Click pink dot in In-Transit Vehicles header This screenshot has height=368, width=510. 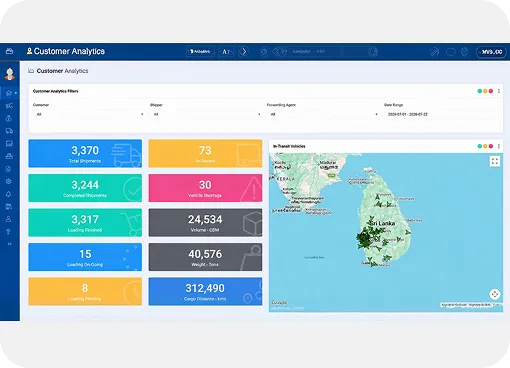coord(491,146)
